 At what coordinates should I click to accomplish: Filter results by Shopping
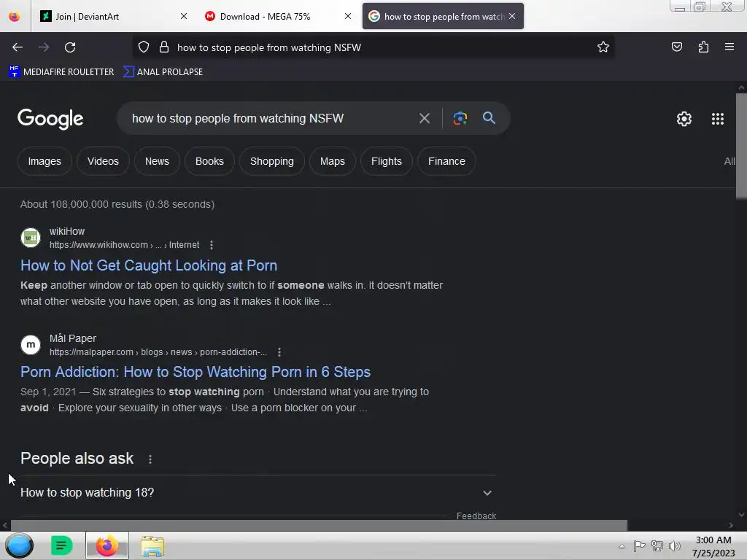272,161
